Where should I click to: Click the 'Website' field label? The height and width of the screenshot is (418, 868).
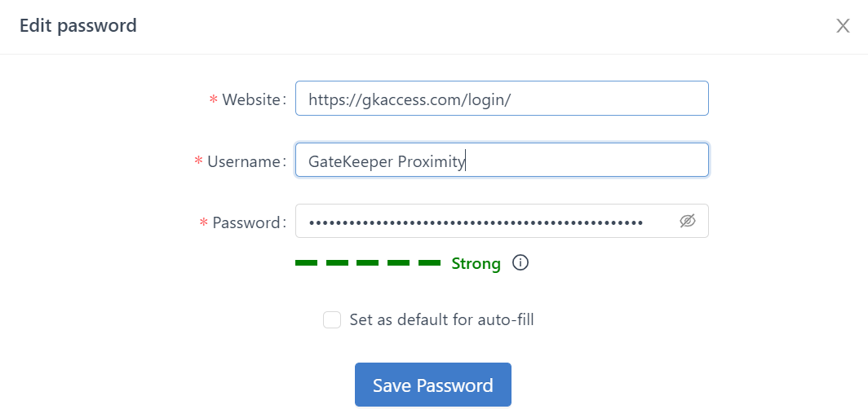pos(251,99)
